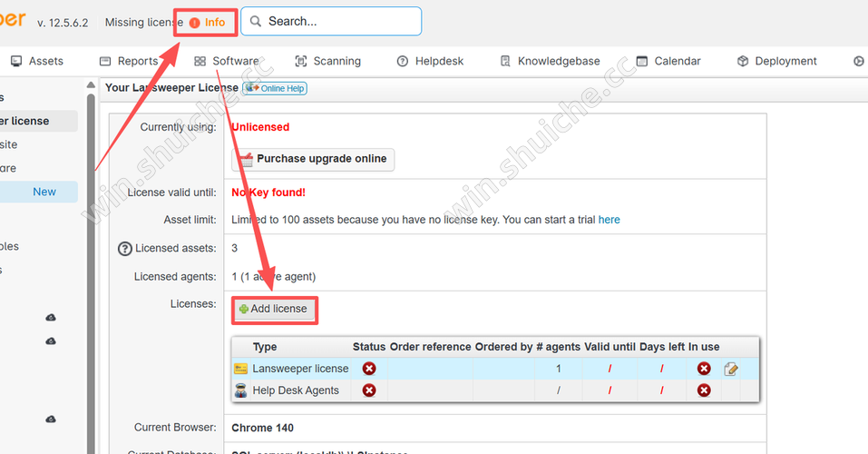This screenshot has height=454, width=868.
Task: Click the search magnifier icon
Action: [x=255, y=22]
